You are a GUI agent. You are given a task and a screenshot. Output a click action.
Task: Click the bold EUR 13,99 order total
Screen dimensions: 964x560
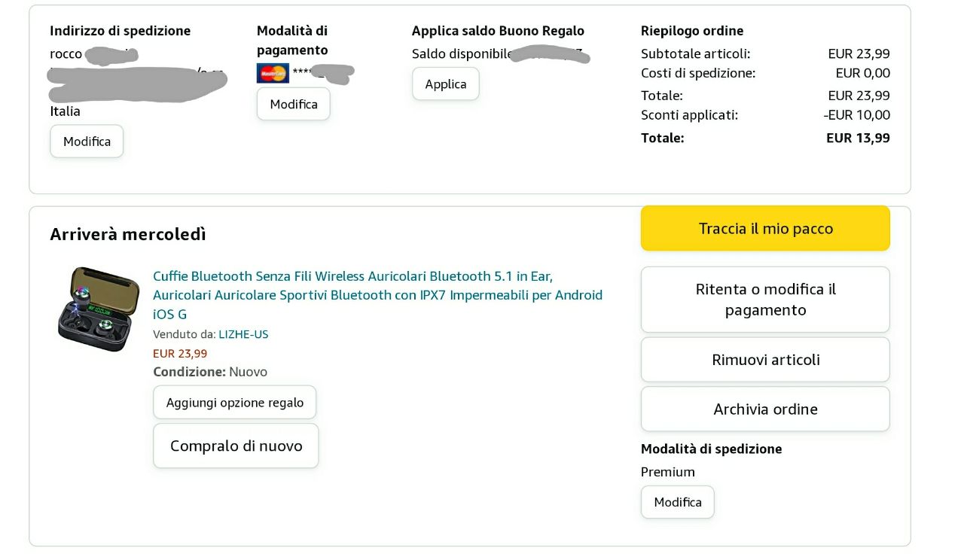coord(858,138)
